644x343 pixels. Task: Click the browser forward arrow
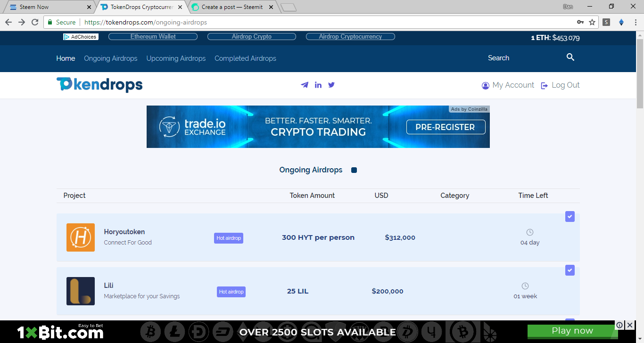tap(22, 22)
